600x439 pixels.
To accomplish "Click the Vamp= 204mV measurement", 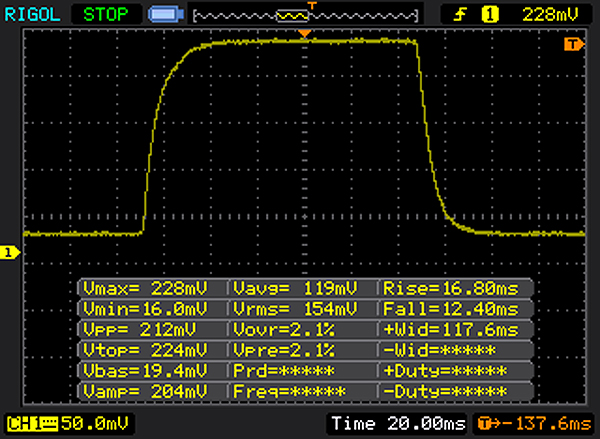I will tap(145, 391).
